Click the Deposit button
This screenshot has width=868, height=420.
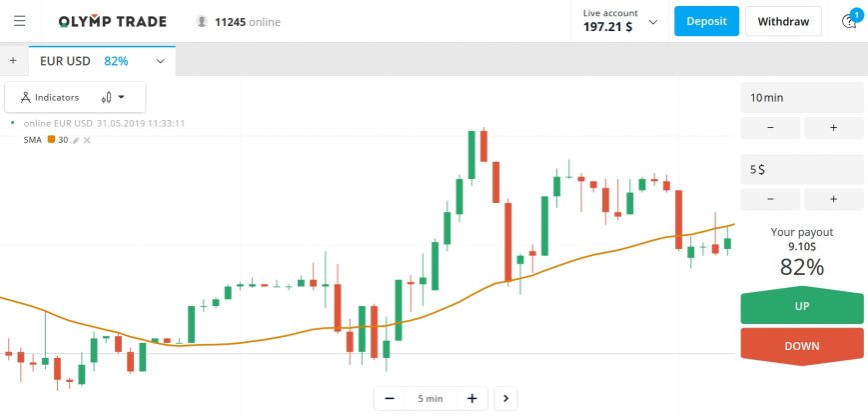(706, 21)
